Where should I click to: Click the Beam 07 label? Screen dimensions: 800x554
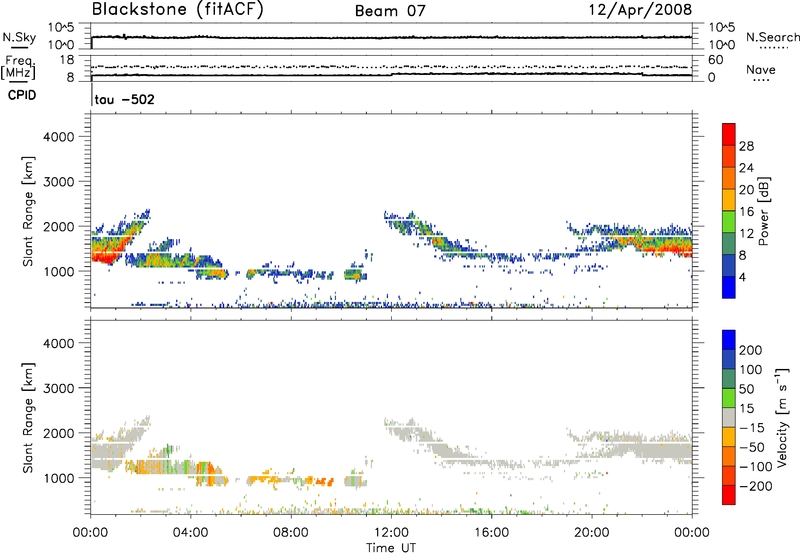(x=390, y=11)
